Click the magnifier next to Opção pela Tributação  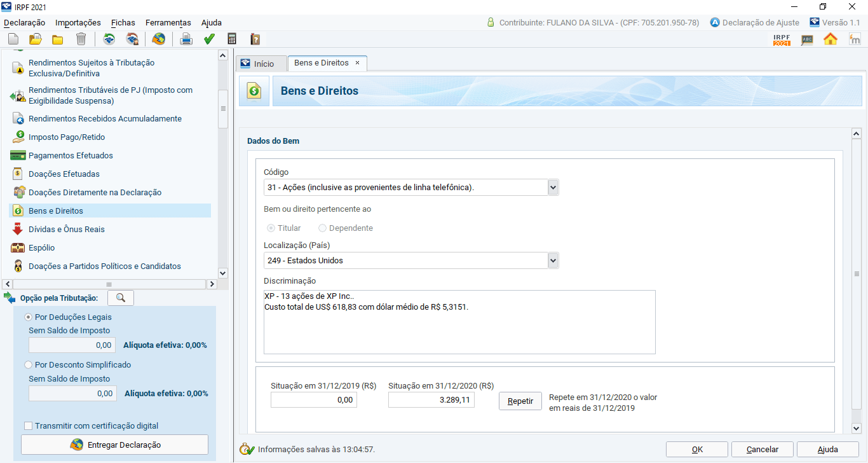(x=121, y=298)
